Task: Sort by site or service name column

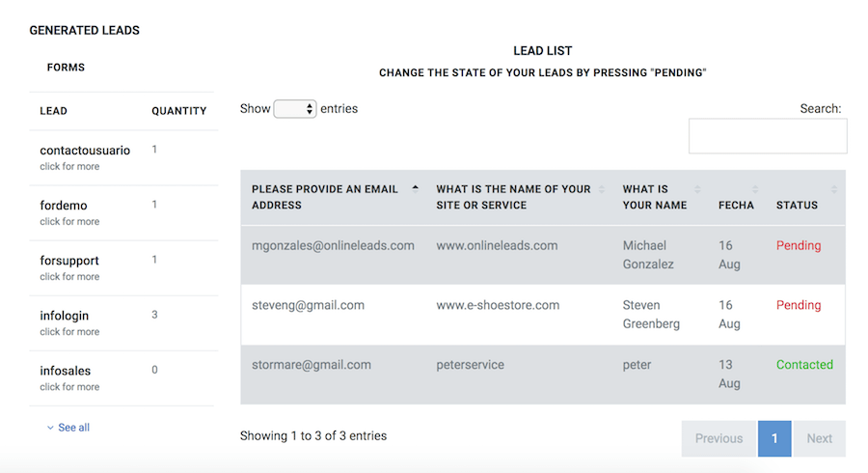Action: pos(513,197)
